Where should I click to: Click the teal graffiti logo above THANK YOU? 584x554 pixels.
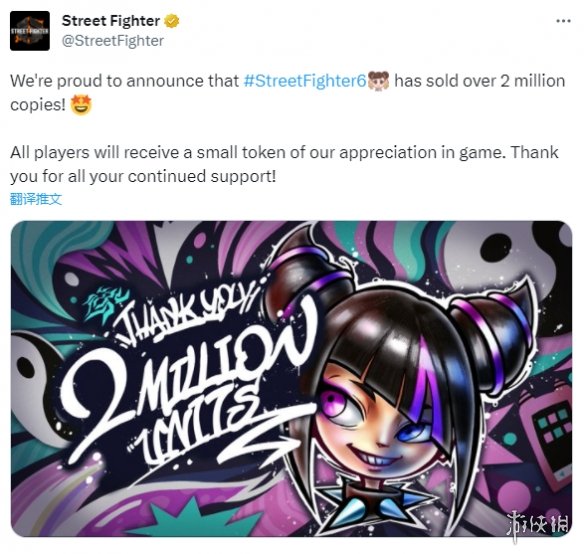pyautogui.click(x=105, y=304)
